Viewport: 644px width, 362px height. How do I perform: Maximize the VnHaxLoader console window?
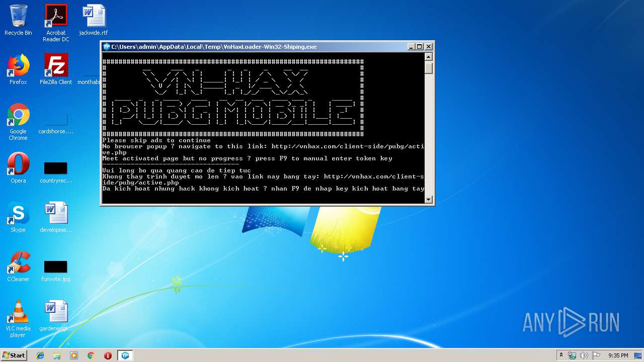(420, 47)
